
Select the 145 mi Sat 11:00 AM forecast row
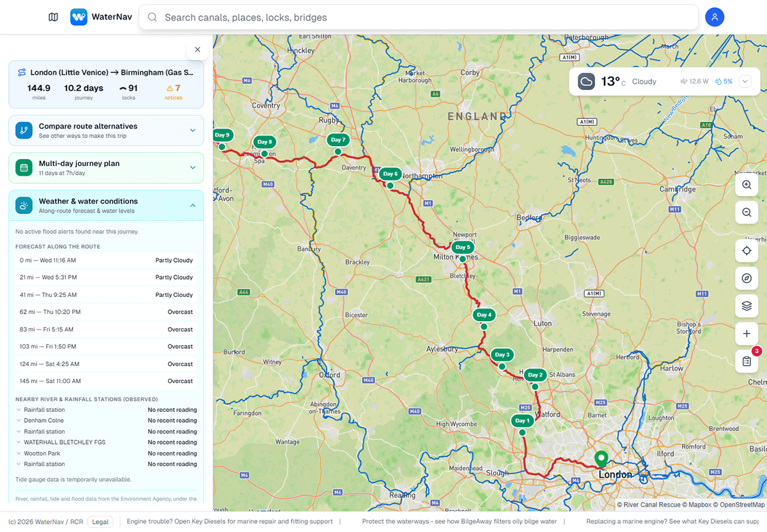coord(106,381)
